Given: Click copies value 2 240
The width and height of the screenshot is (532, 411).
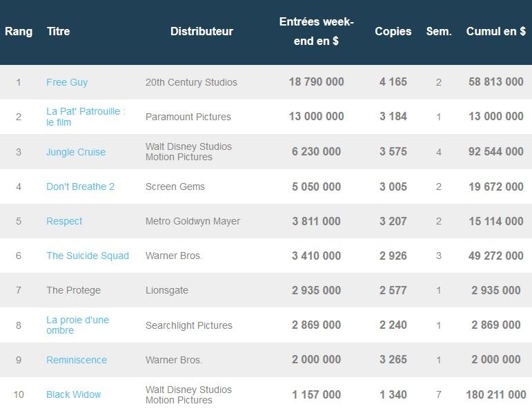Looking at the screenshot, I should [x=393, y=325].
